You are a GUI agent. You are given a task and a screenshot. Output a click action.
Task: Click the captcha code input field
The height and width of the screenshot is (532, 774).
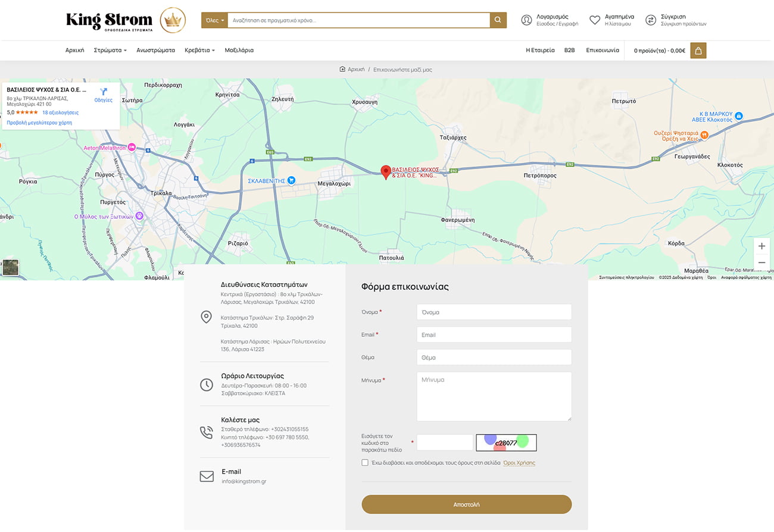(445, 443)
